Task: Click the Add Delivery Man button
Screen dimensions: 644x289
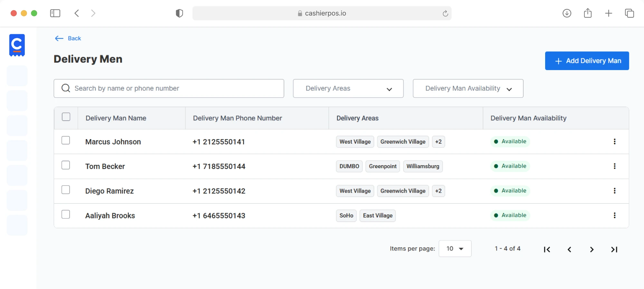Action: (x=587, y=61)
